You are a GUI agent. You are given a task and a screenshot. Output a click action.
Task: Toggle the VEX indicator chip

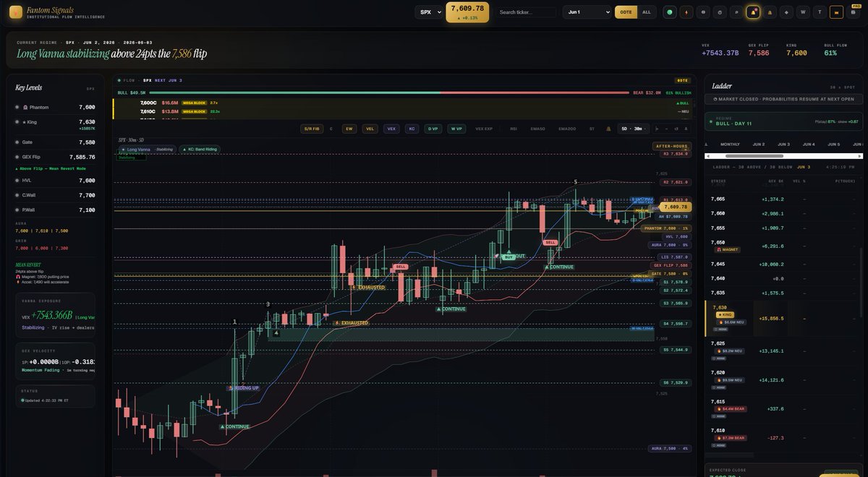[391, 129]
